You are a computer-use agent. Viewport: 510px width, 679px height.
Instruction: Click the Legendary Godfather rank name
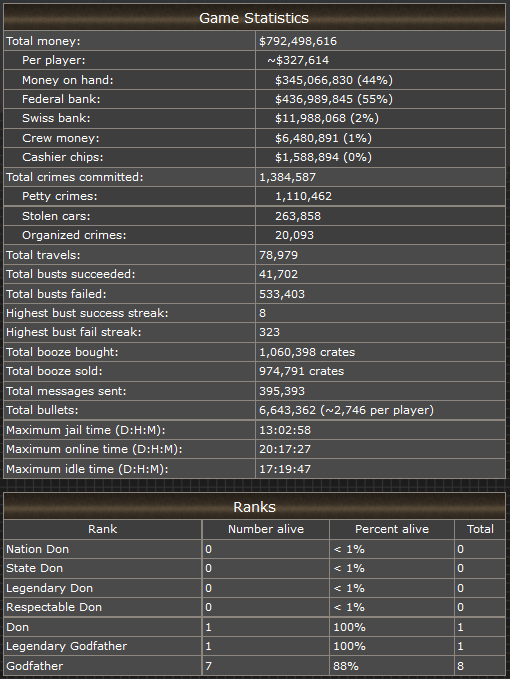click(67, 646)
